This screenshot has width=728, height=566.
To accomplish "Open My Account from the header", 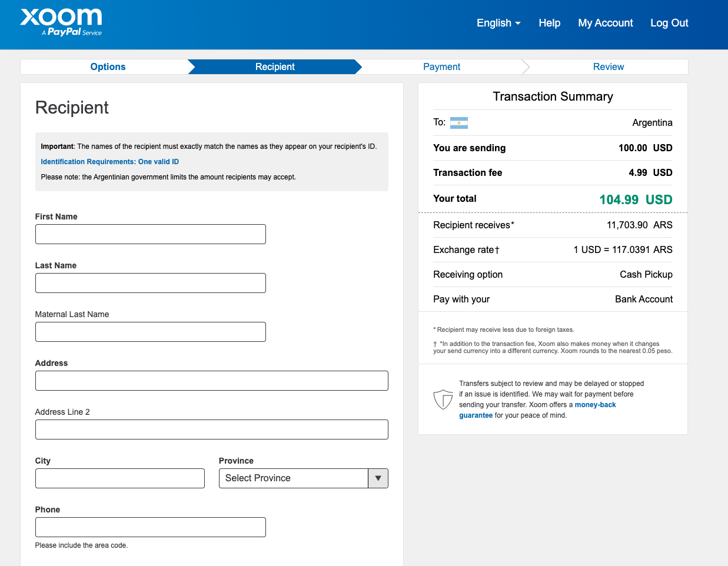I will (606, 23).
